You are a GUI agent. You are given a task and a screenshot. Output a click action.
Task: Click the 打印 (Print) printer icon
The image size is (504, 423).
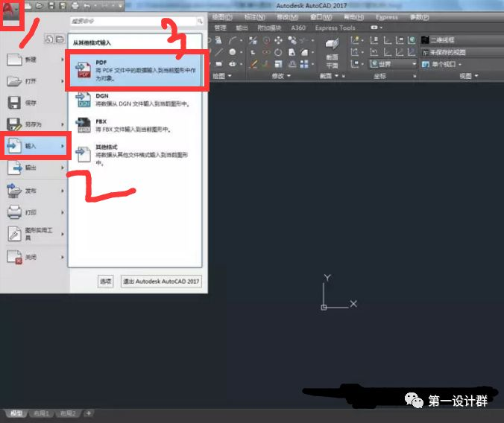tap(15, 212)
